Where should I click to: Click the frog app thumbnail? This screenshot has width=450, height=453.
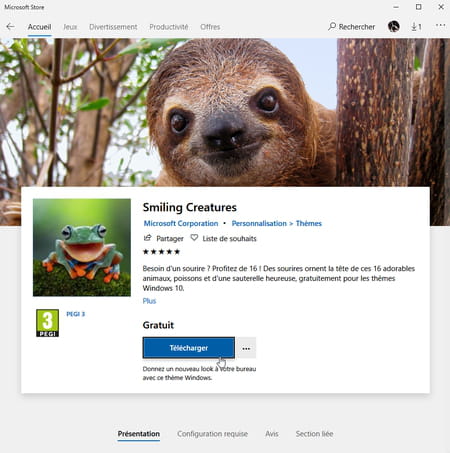(82, 247)
